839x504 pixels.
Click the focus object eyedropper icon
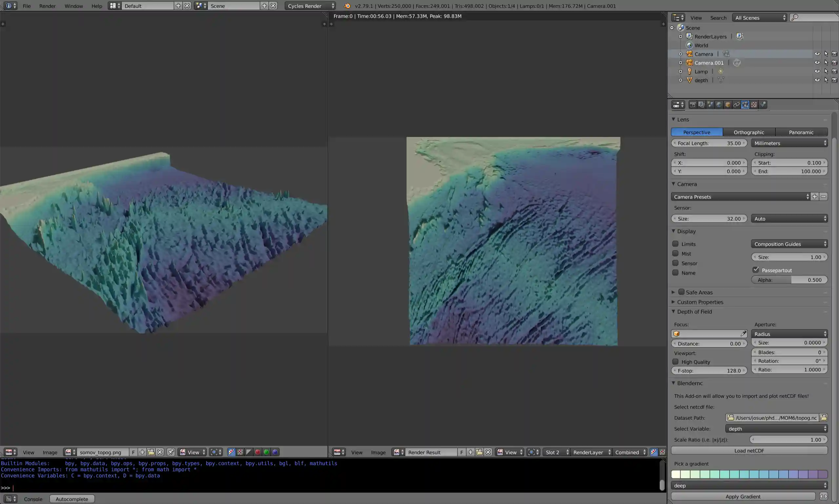click(743, 334)
